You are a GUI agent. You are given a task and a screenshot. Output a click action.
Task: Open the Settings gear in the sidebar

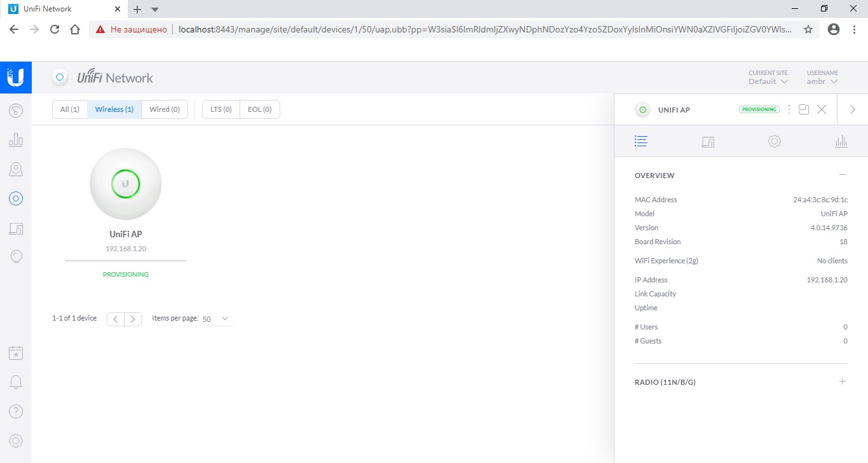16,440
